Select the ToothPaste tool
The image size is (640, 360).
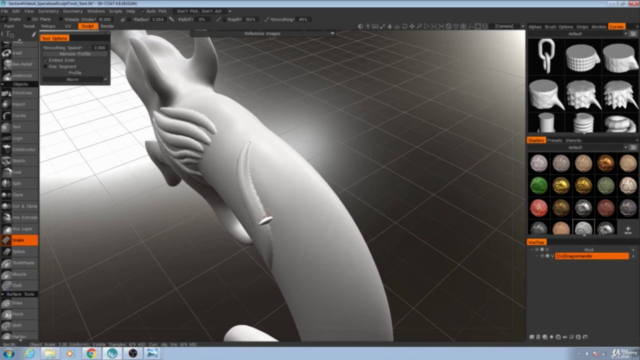(x=19, y=263)
